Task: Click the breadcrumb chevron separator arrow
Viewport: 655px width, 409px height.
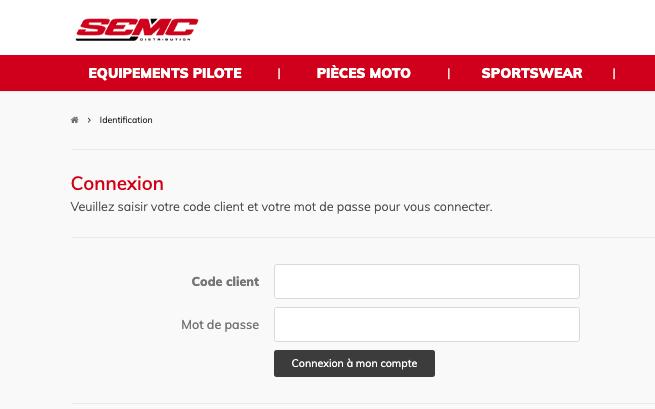Action: (89, 120)
